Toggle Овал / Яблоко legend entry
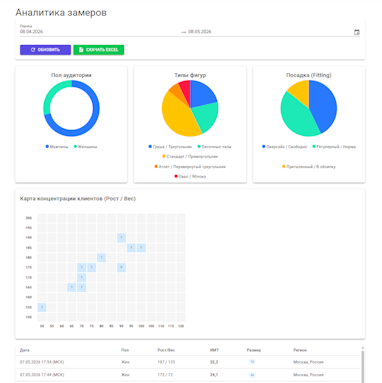382x383 pixels. [190, 177]
